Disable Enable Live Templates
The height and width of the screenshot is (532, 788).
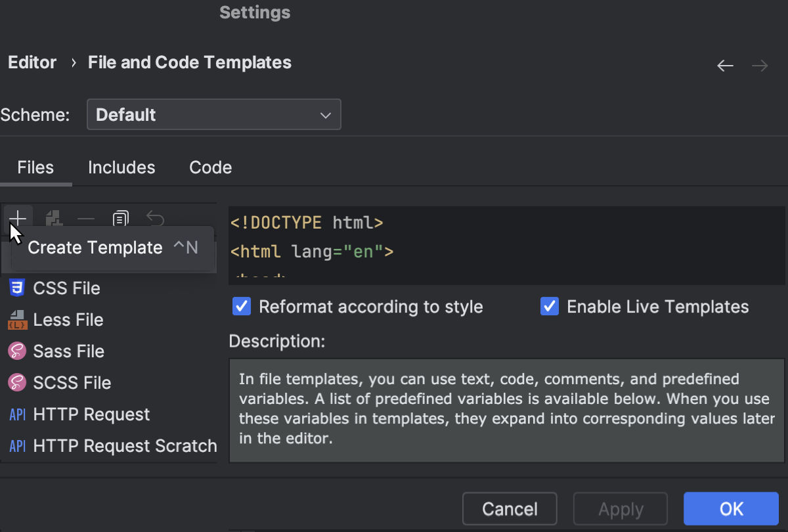click(550, 306)
